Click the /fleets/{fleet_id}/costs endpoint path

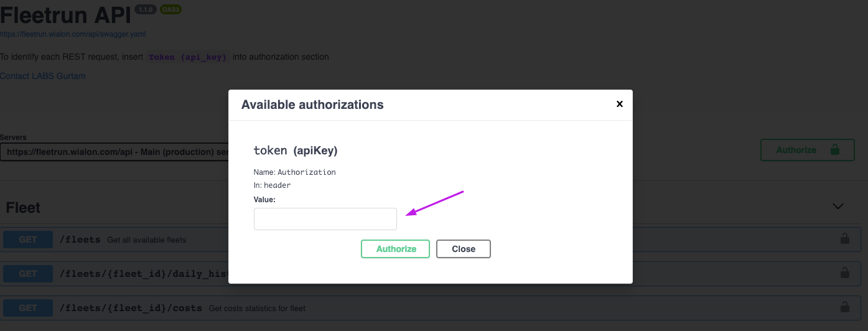pos(131,308)
